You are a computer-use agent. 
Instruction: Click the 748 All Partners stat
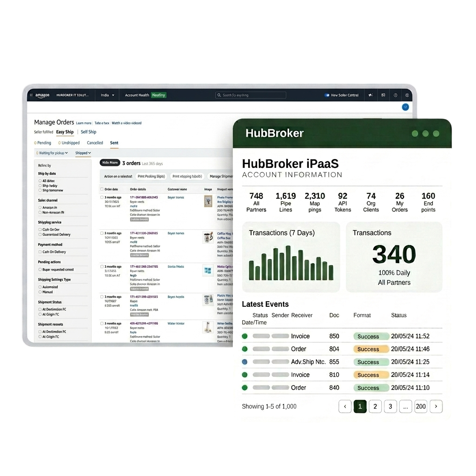(256, 202)
